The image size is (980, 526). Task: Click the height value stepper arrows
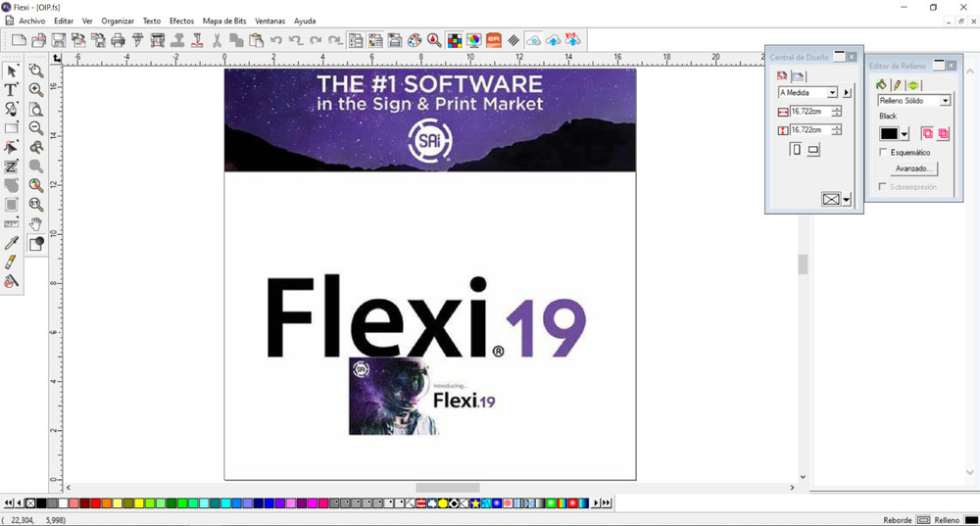click(836, 130)
